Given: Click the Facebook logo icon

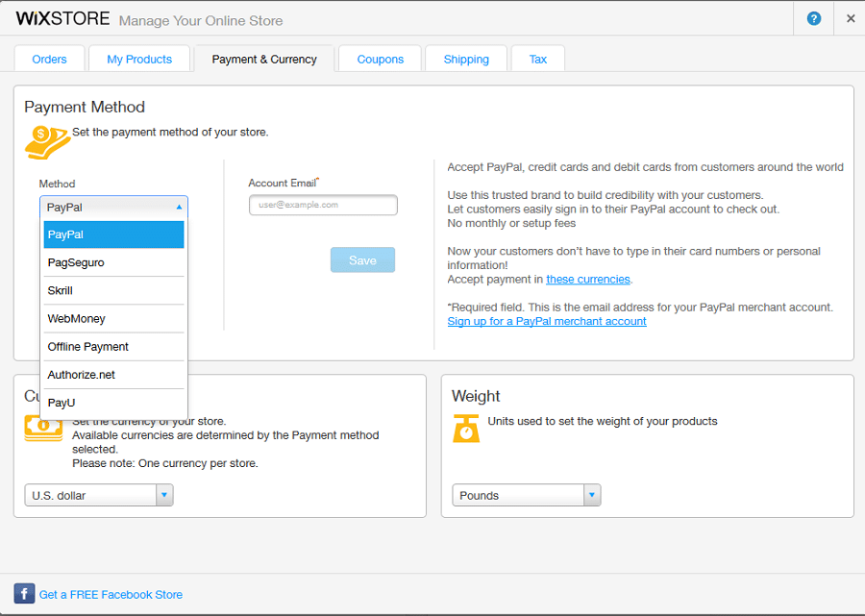Looking at the screenshot, I should click(x=24, y=594).
